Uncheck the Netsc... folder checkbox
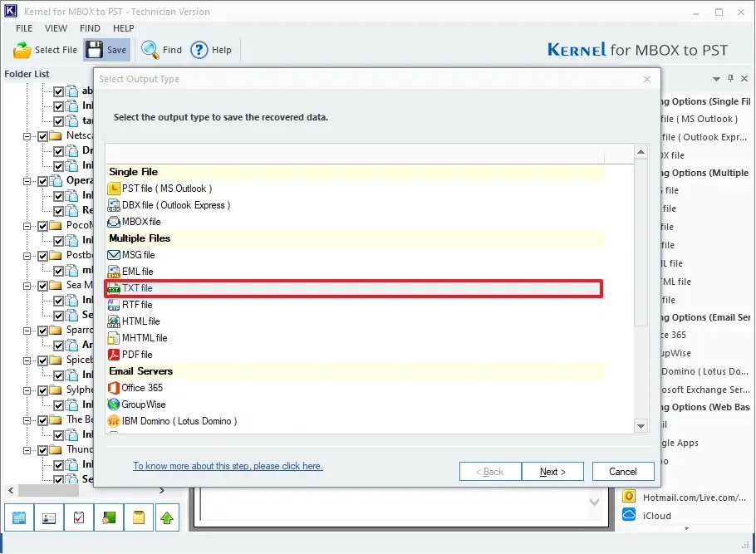 43,136
